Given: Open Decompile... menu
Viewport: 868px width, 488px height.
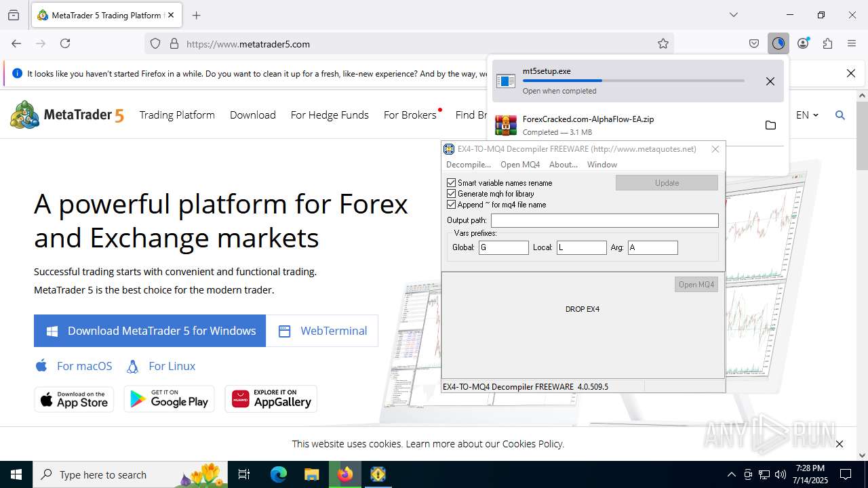Looking at the screenshot, I should click(x=468, y=165).
